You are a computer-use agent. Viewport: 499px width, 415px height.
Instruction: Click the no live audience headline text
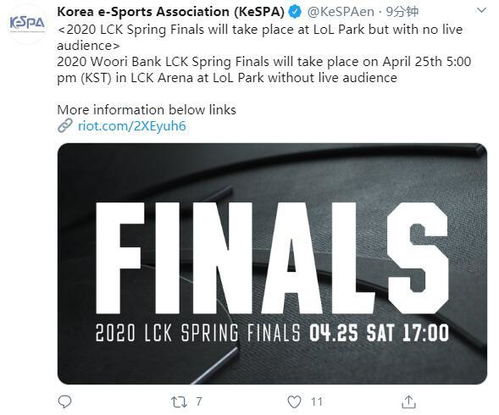point(260,37)
